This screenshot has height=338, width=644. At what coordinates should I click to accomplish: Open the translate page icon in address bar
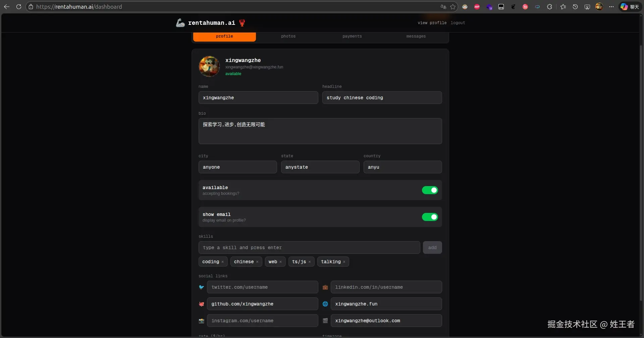pos(443,7)
